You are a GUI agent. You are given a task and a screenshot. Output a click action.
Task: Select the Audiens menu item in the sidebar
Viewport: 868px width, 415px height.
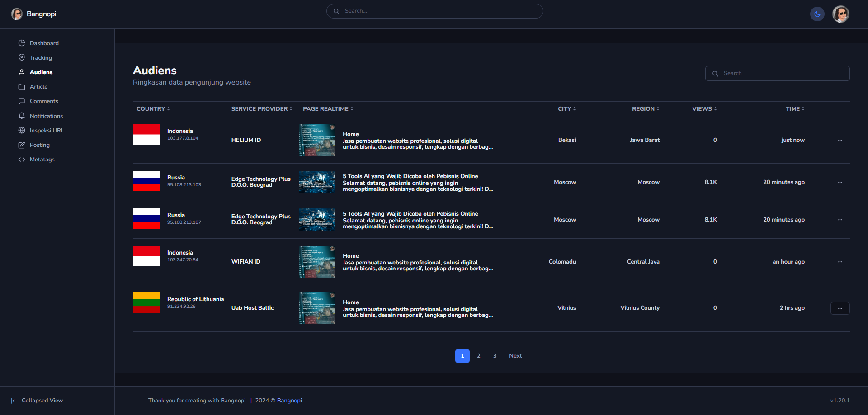click(41, 72)
